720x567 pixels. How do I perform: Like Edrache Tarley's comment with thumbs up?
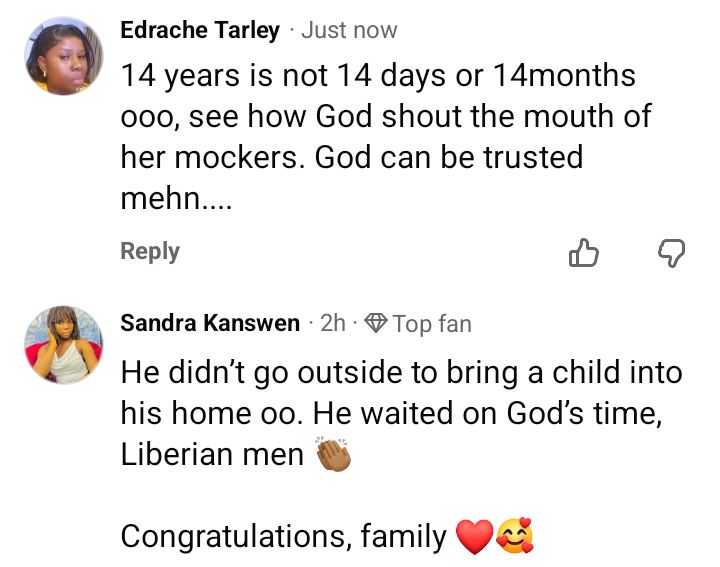(583, 254)
